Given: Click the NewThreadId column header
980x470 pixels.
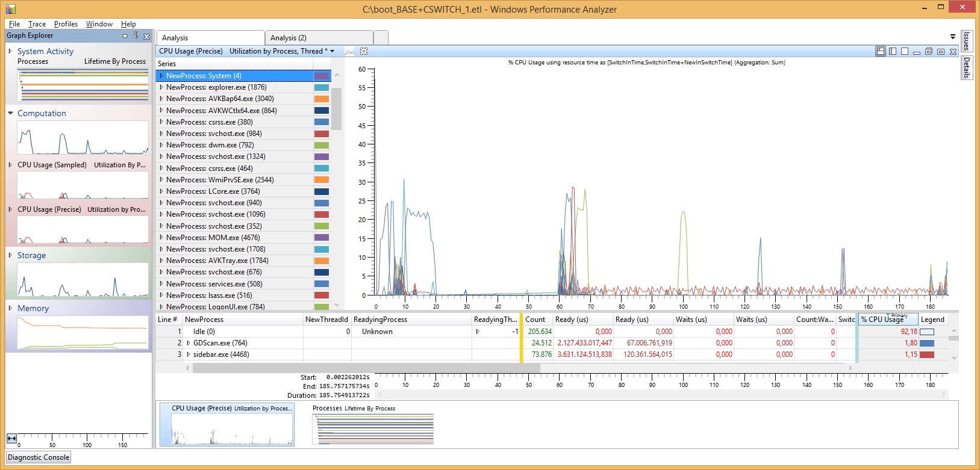Looking at the screenshot, I should pos(326,320).
